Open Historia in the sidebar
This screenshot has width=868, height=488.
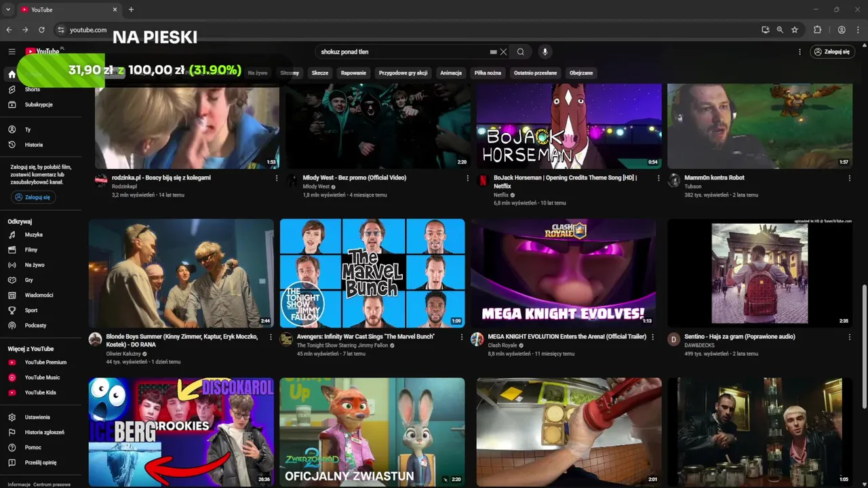(x=34, y=144)
